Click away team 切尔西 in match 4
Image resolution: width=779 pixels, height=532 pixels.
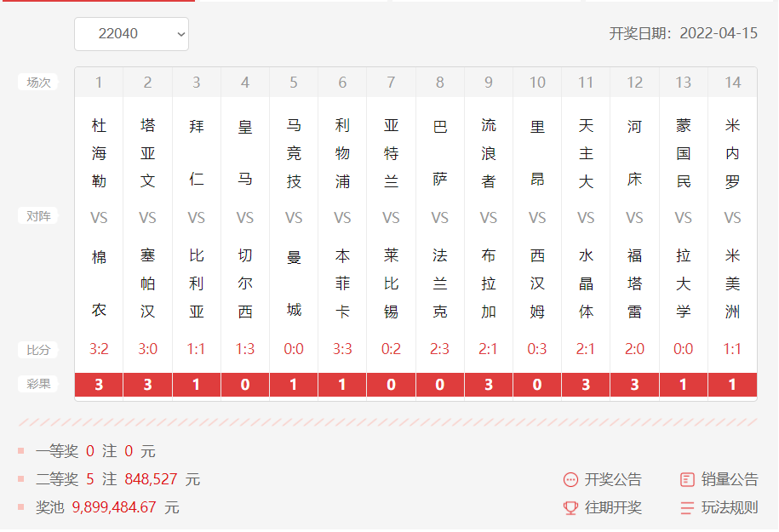(245, 283)
